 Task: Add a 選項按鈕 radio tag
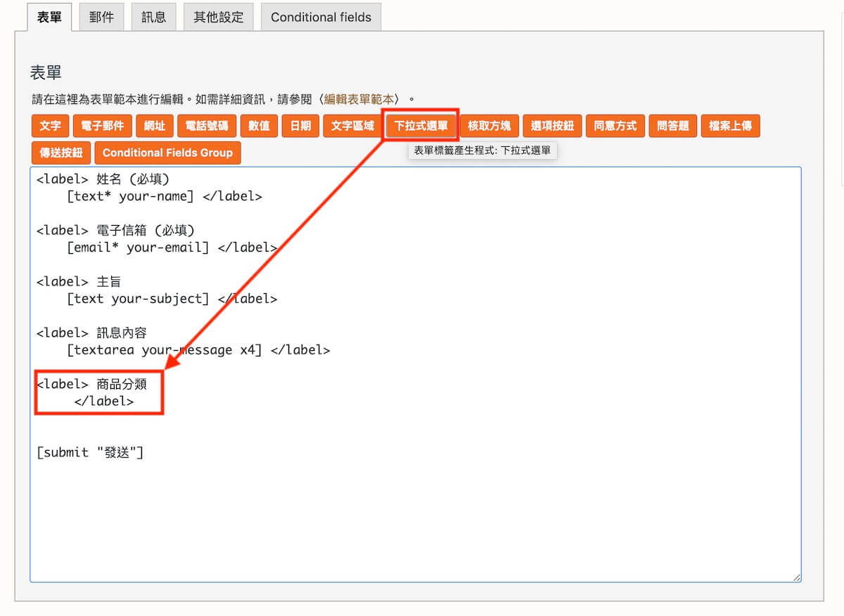(552, 126)
